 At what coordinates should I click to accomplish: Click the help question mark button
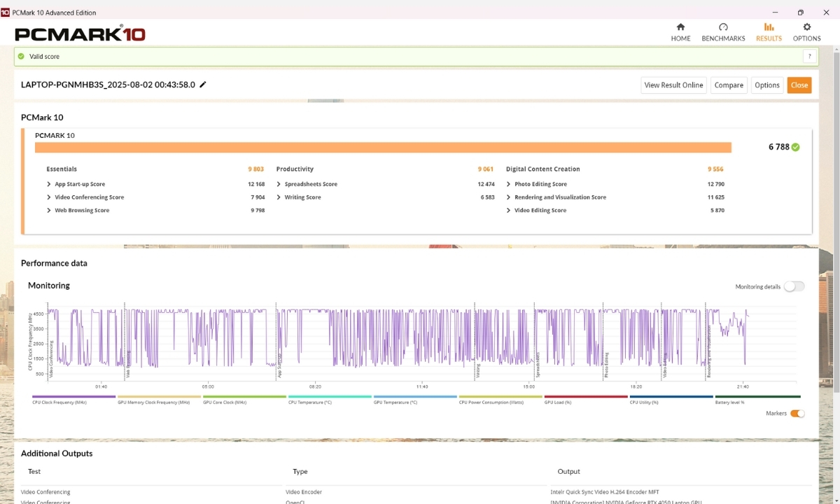point(810,57)
